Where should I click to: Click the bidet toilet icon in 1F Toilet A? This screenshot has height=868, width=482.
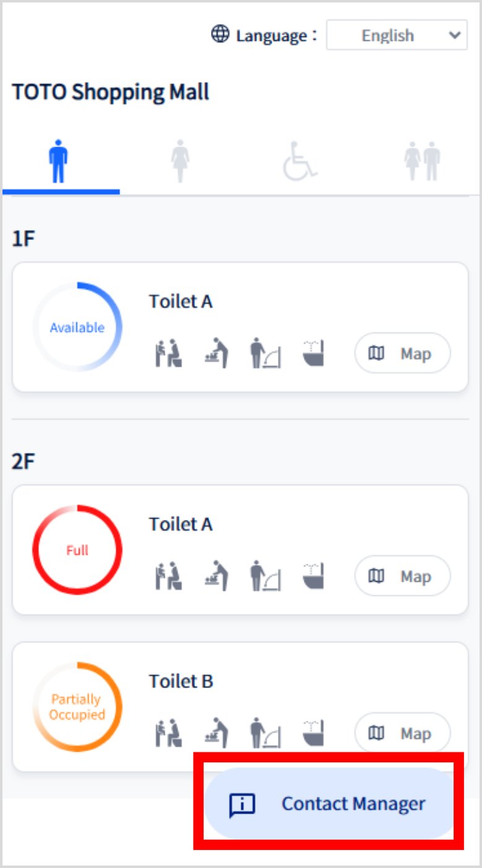point(314,354)
